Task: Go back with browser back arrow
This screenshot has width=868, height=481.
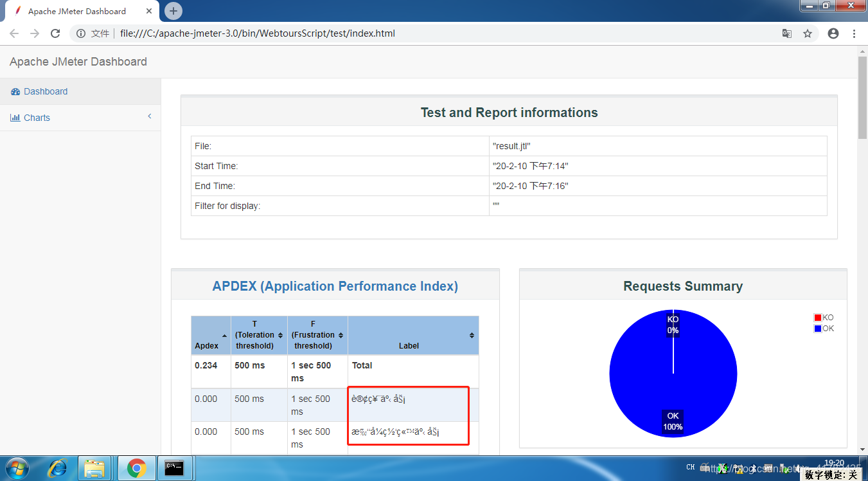Action: coord(14,33)
